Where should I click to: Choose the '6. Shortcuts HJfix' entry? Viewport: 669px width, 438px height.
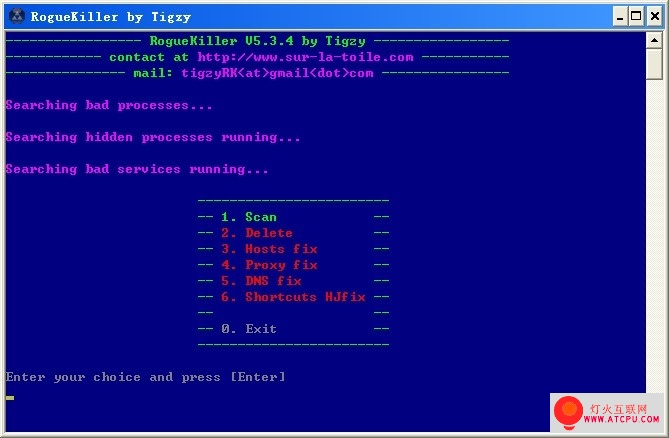pos(293,297)
